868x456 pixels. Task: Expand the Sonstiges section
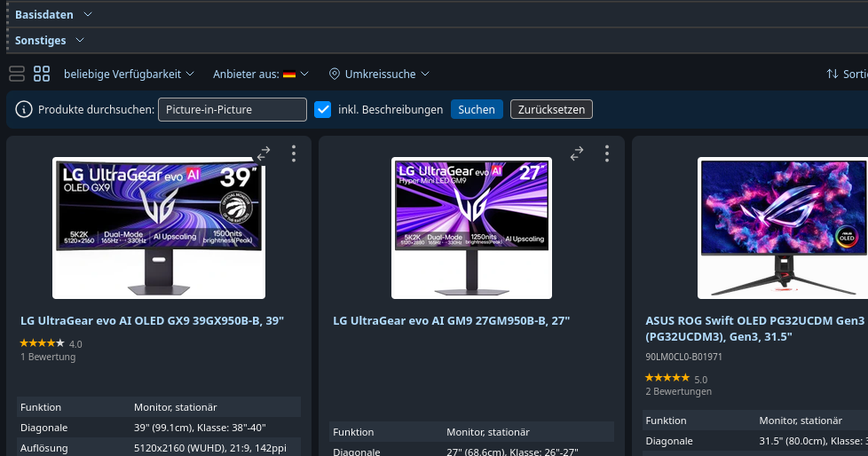click(x=50, y=41)
